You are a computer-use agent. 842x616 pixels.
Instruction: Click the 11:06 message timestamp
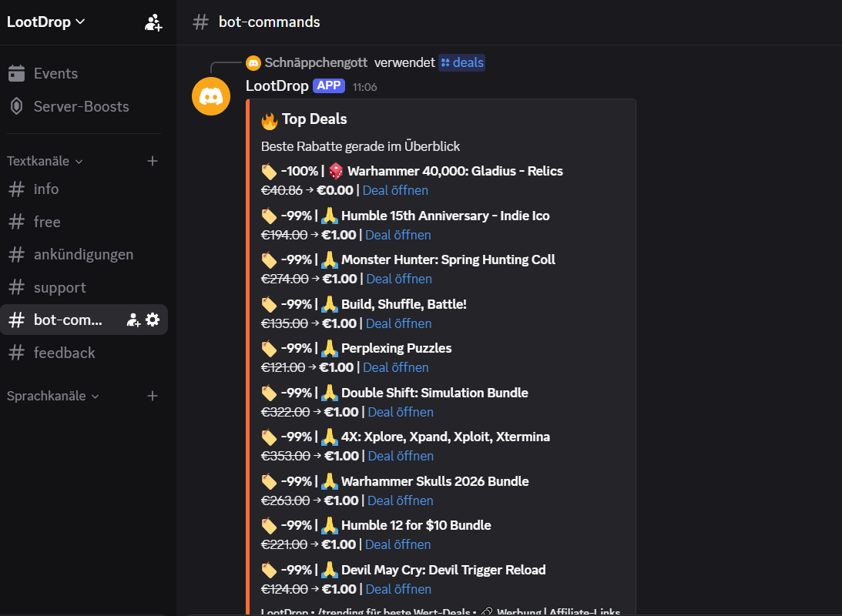coord(364,87)
